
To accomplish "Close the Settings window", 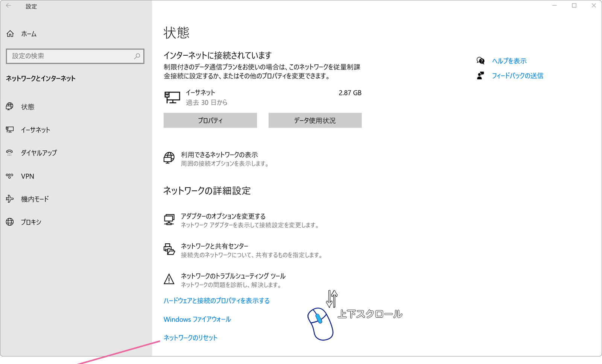I will (593, 6).
